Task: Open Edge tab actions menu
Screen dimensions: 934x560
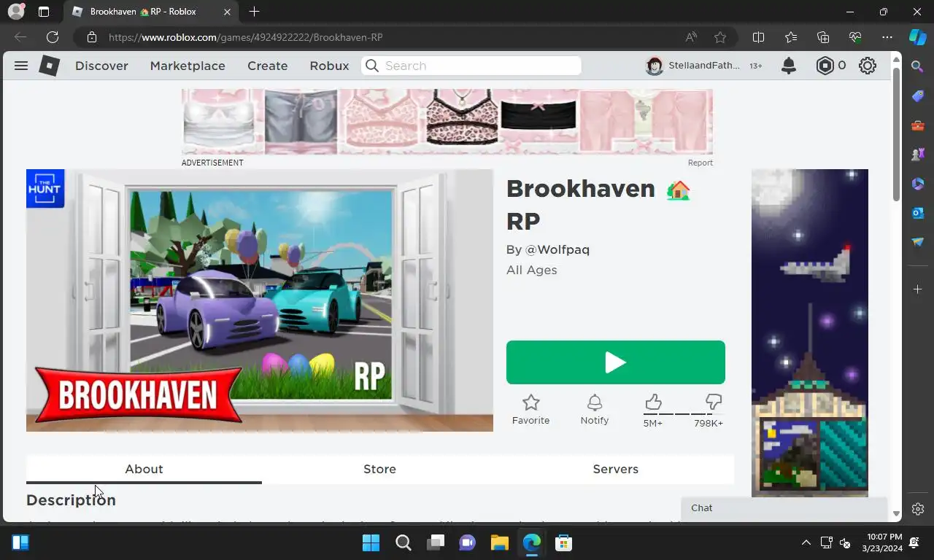Action: [44, 12]
